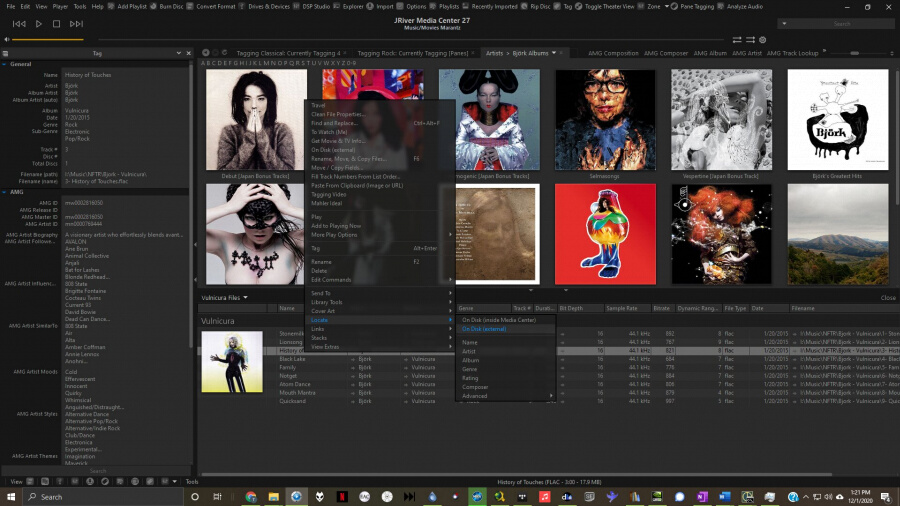900x506 pixels.
Task: Toggle the shuffle playback icon
Action: pyautogui.click(x=750, y=40)
